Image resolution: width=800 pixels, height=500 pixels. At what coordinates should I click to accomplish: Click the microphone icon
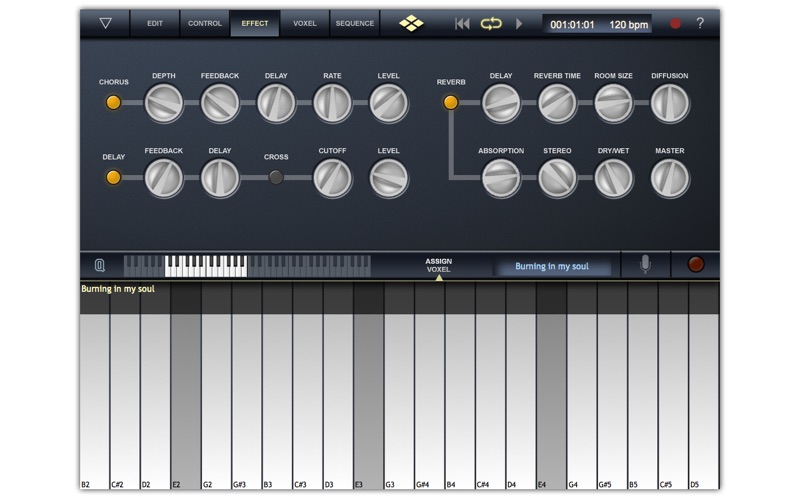point(645,264)
